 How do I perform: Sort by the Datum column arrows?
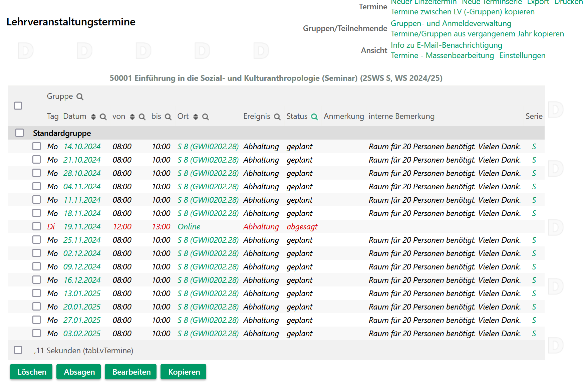[93, 117]
